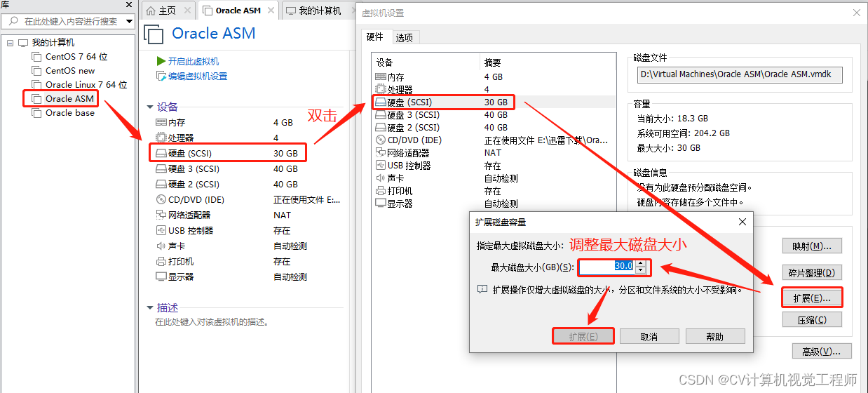Click the 压缩(C) button
868x393 pixels.
point(812,320)
